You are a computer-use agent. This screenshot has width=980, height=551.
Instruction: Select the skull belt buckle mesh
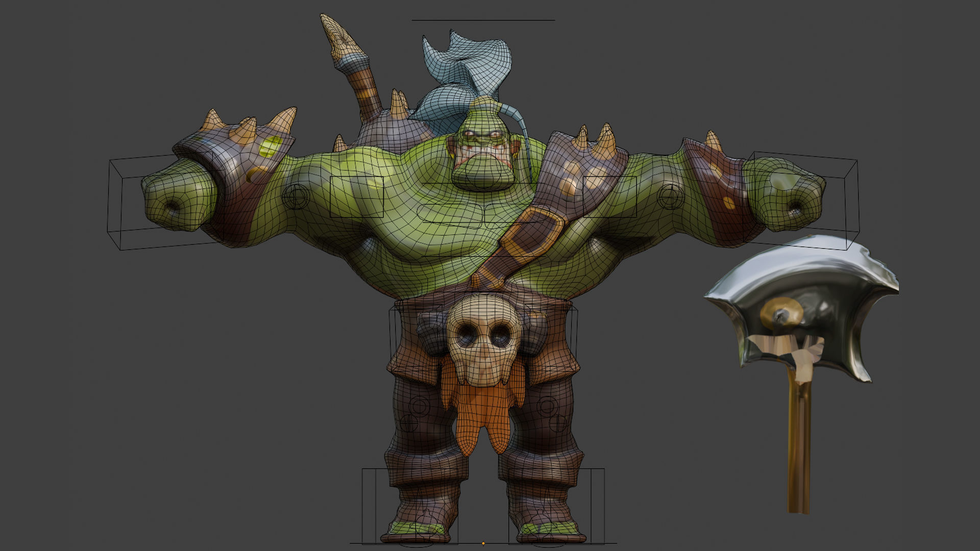(x=483, y=340)
